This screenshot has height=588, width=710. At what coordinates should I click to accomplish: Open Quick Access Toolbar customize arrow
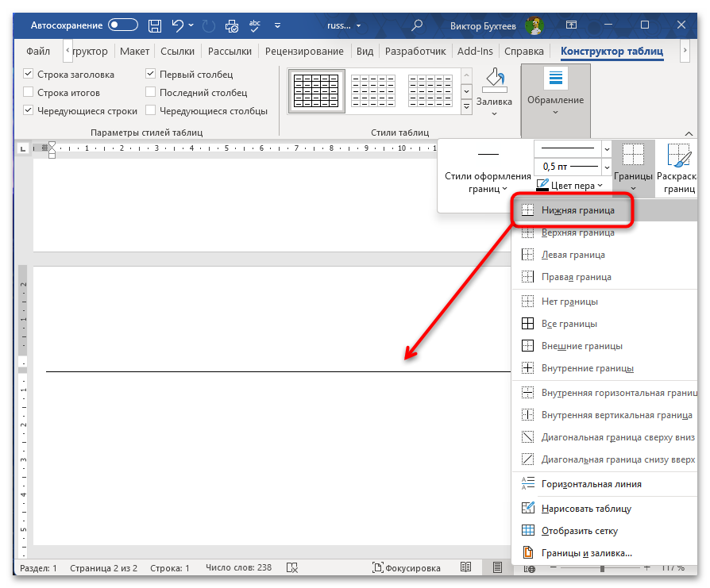(278, 25)
